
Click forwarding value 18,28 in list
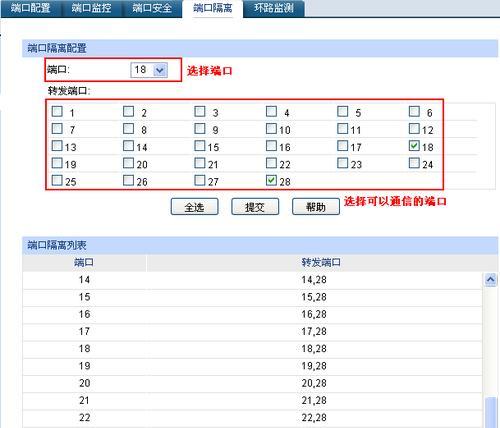[x=314, y=349]
